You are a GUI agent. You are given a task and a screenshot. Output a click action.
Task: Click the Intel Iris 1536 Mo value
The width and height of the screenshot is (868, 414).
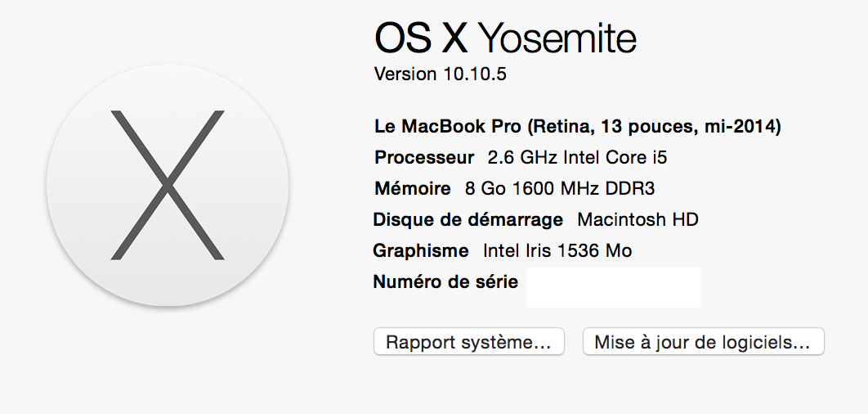click(x=557, y=250)
